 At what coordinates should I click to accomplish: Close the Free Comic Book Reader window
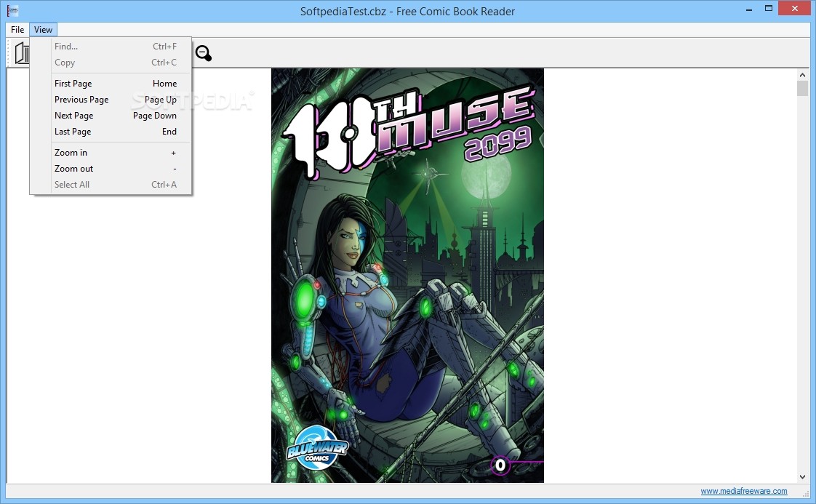pos(795,8)
